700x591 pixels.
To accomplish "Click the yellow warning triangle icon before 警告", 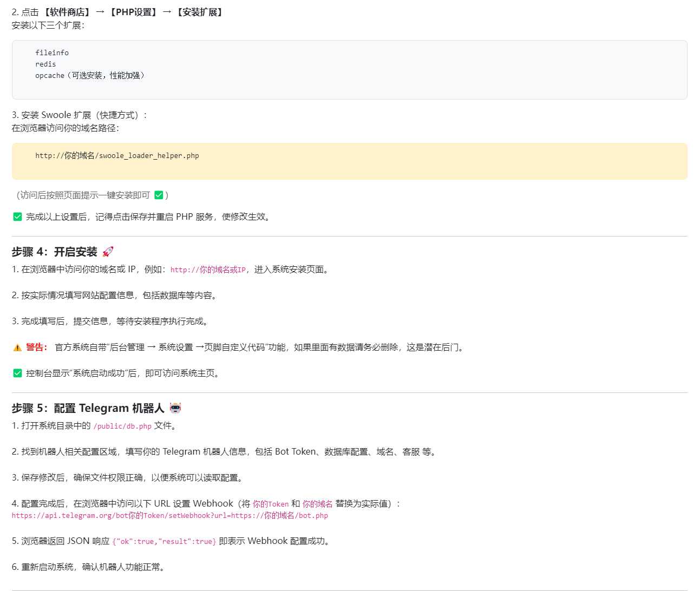I will pyautogui.click(x=17, y=347).
